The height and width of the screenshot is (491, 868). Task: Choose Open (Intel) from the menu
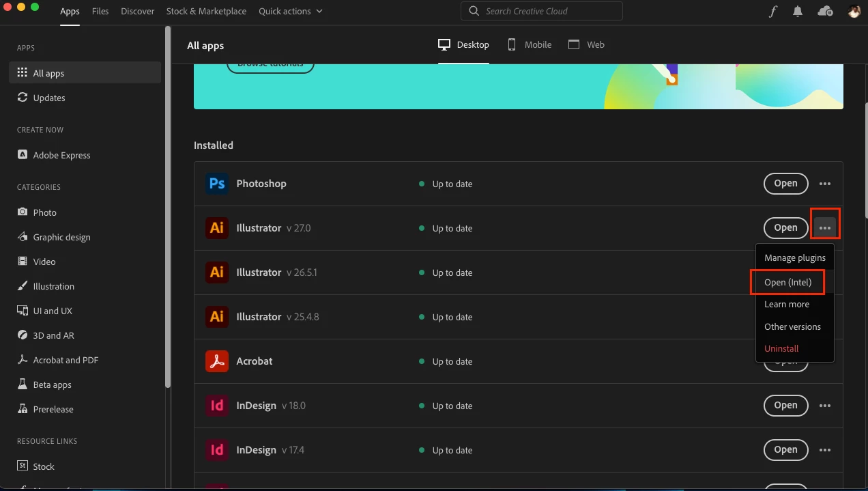click(787, 282)
